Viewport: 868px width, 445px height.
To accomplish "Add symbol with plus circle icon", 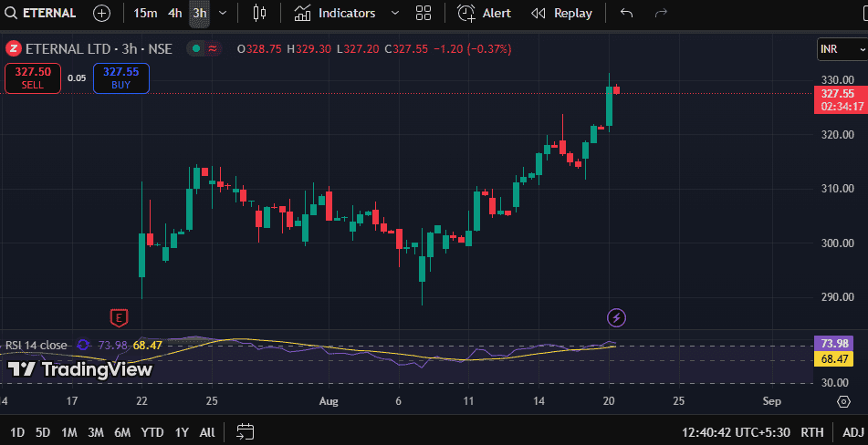I will tap(102, 14).
